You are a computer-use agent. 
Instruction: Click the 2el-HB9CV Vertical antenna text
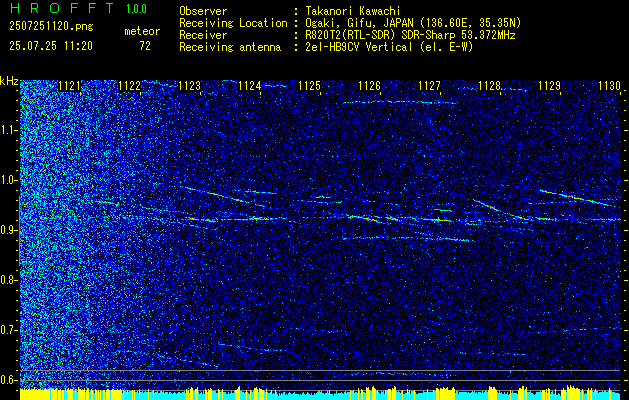[390, 47]
